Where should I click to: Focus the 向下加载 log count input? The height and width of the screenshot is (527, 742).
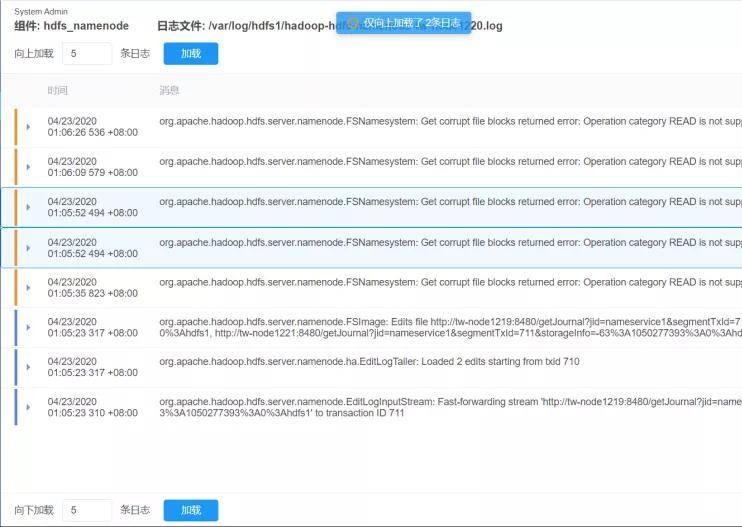[86, 510]
